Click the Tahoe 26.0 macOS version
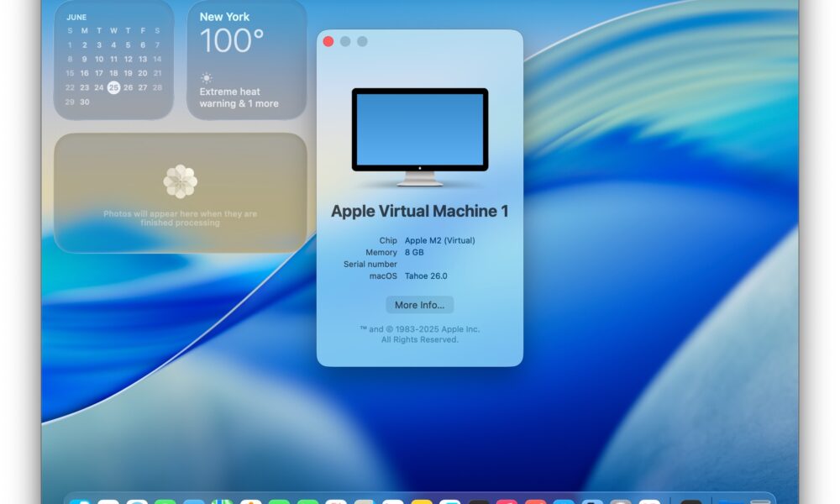 tap(426, 276)
